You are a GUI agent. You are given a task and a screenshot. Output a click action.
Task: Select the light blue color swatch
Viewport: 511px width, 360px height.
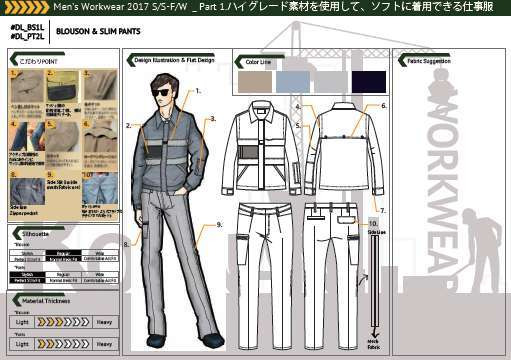pyautogui.click(x=293, y=82)
